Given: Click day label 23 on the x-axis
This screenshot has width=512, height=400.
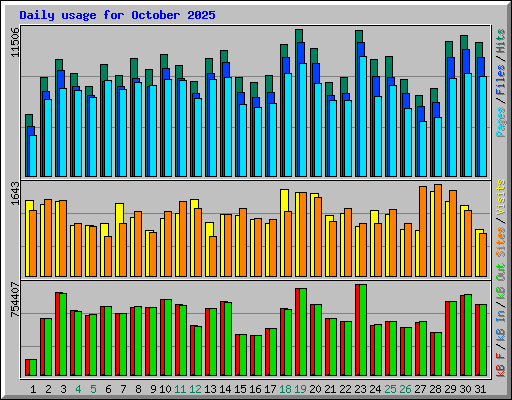Looking at the screenshot, I should point(360,389).
